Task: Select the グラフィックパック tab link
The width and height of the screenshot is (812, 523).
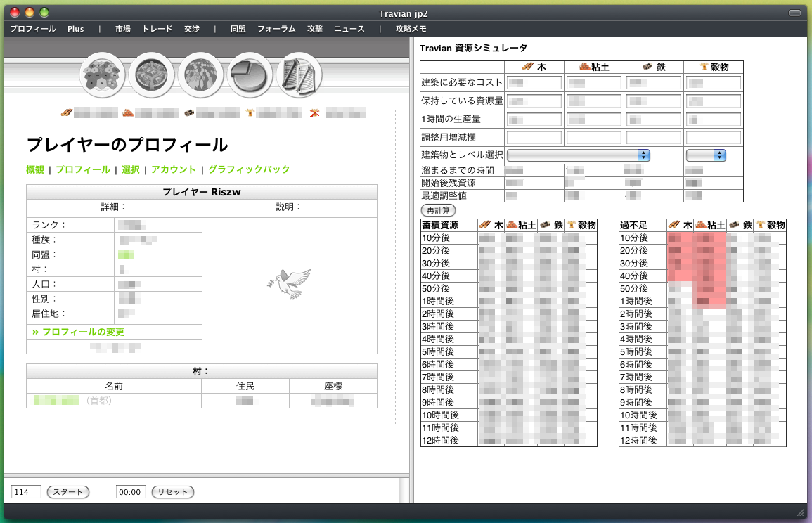Action: click(249, 169)
